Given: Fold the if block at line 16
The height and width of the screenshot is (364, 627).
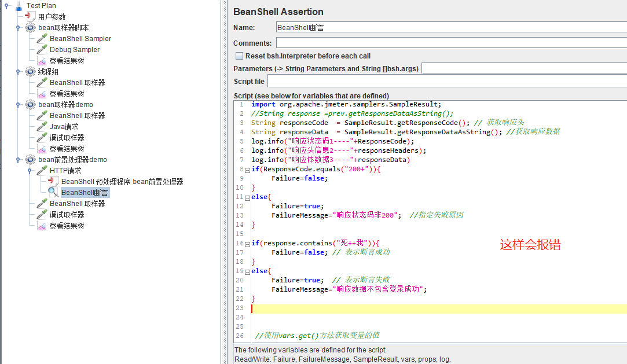Looking at the screenshot, I should point(246,243).
